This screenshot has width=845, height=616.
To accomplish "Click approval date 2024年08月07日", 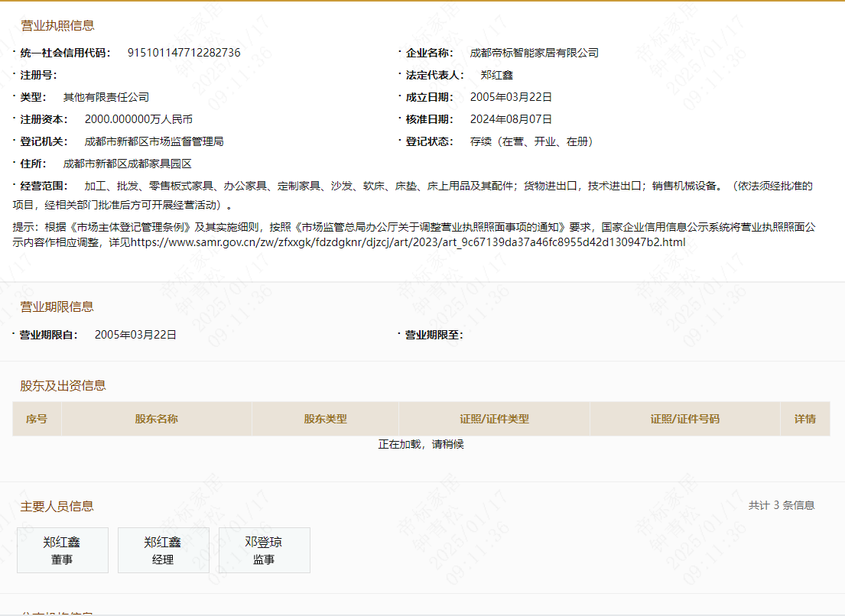I will coord(511,119).
